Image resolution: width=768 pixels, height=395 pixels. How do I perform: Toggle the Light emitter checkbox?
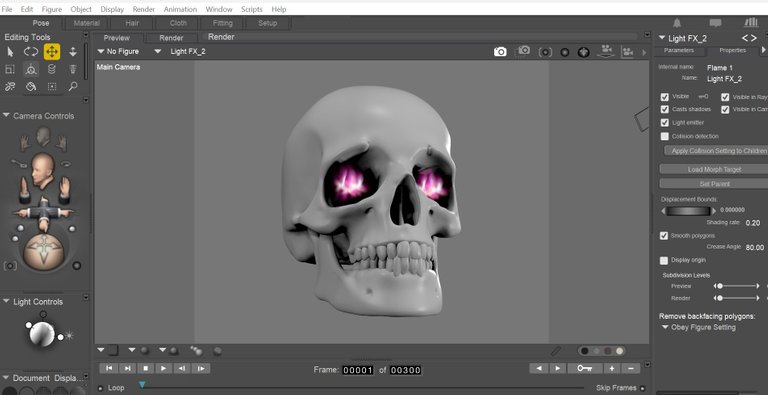coord(665,123)
